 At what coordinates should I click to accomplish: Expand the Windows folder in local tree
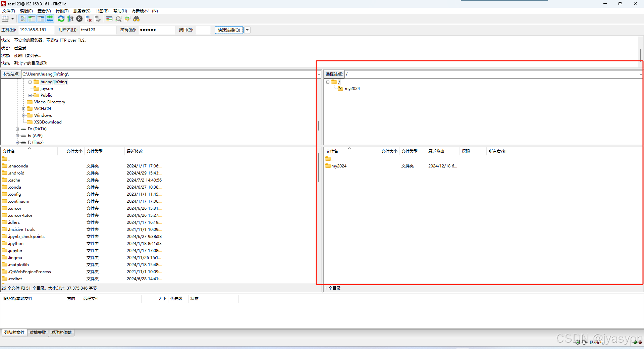click(x=24, y=115)
